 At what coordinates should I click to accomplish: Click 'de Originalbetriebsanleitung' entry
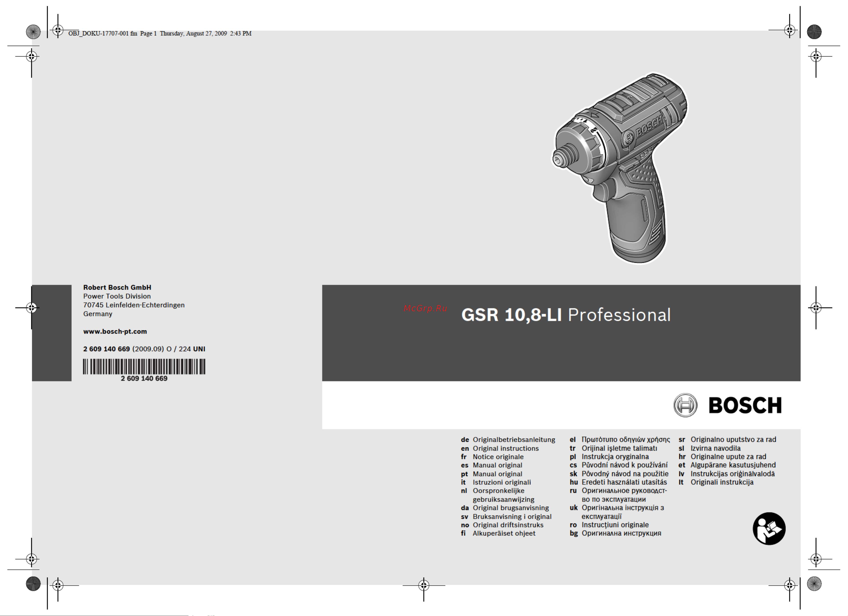(x=508, y=440)
